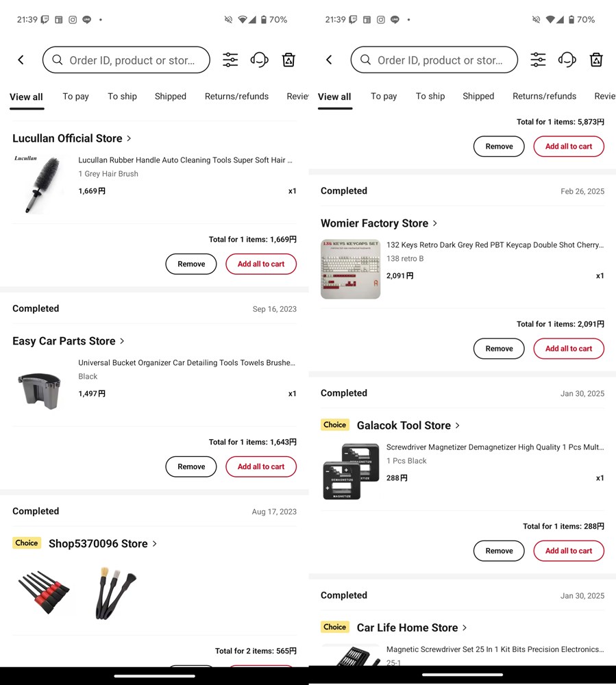This screenshot has width=616, height=685.
Task: Select the Shipped tab on the right screen
Action: click(478, 97)
